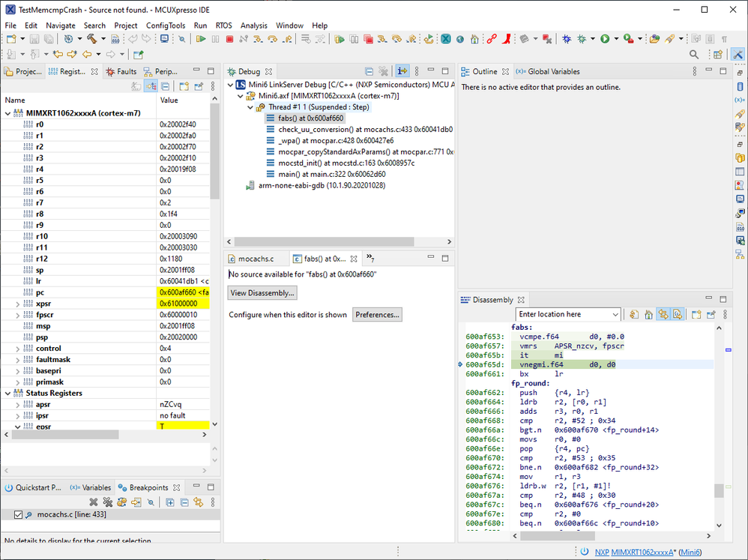This screenshot has height=560, width=748.
Task: Click the Debug view three-dots menu icon
Action: (417, 71)
